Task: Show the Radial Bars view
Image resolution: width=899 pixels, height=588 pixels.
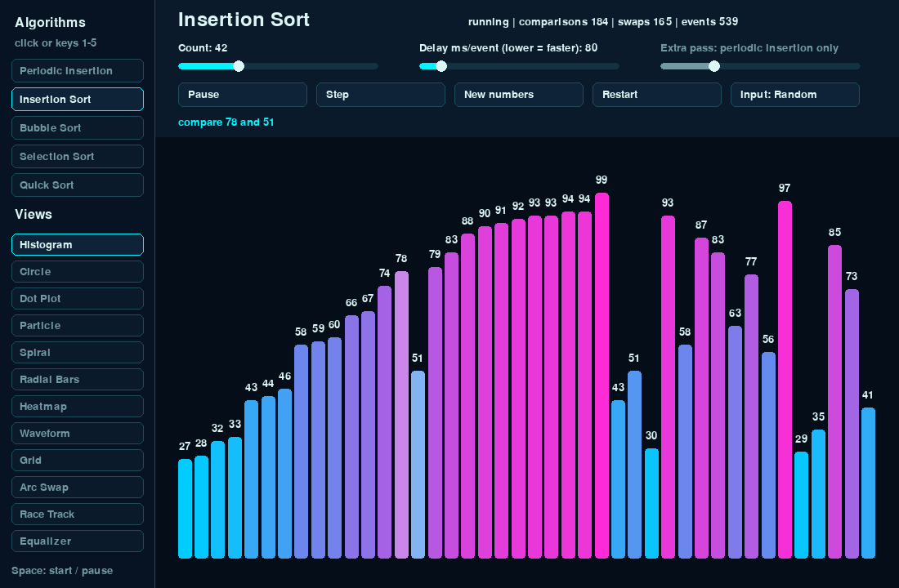Action: [x=78, y=380]
